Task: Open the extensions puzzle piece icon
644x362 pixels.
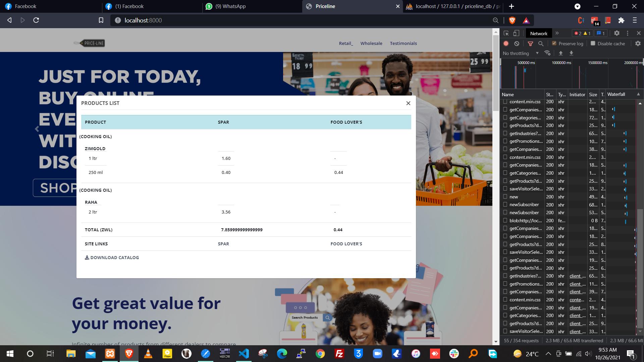Action: [x=621, y=20]
